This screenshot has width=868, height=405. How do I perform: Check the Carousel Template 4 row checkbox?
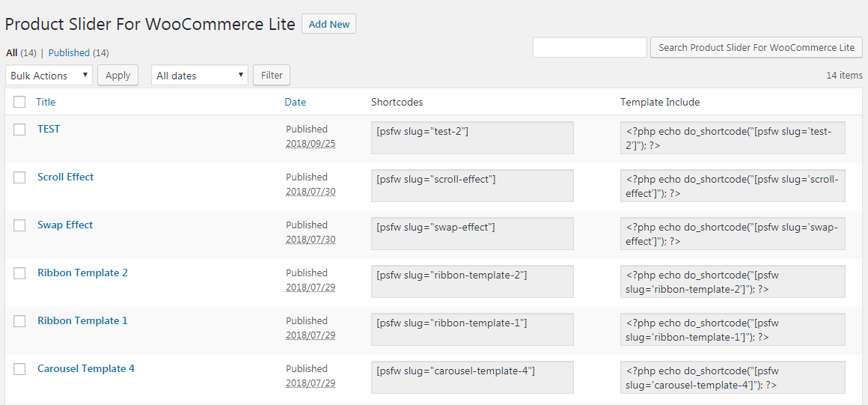20,369
